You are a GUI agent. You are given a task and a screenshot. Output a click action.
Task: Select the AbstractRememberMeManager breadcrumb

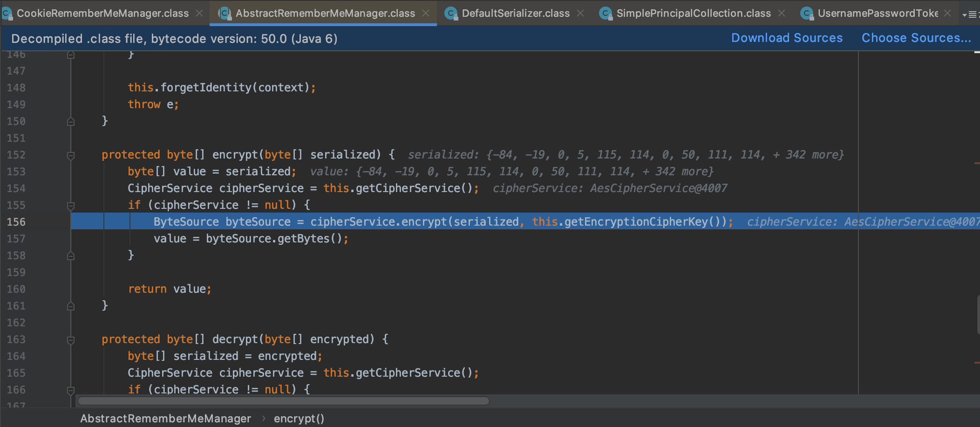coord(165,419)
